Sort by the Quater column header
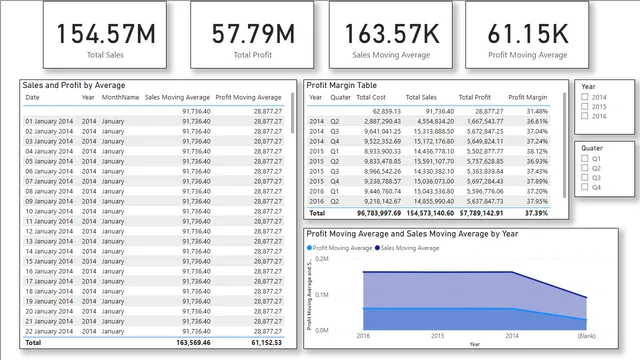 click(x=341, y=98)
